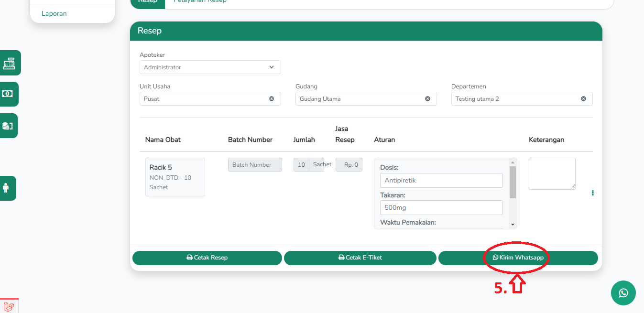Open the three-dot row options menu
Screen dimensions: 644x313
[x=593, y=193]
